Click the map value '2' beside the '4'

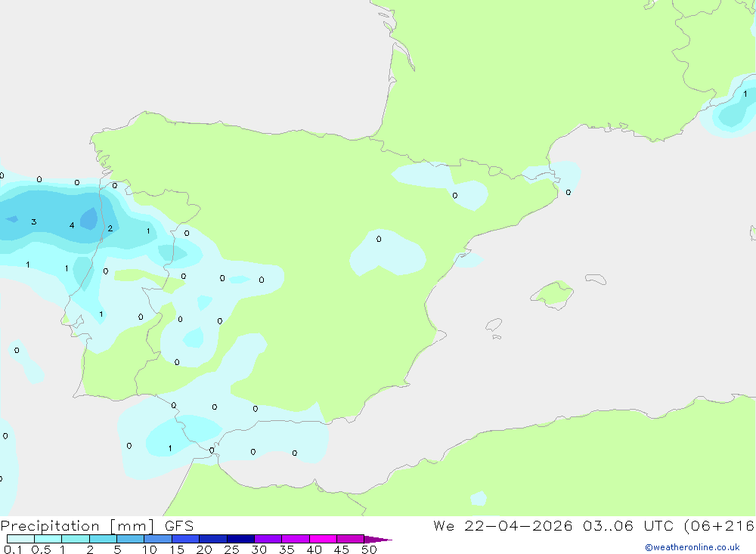[110, 228]
